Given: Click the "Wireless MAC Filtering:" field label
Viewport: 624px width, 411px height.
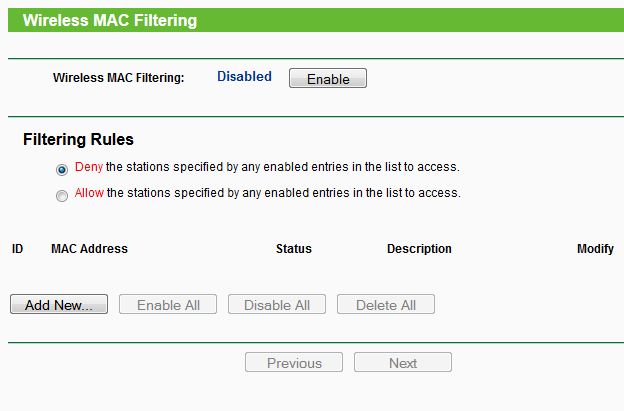Looking at the screenshot, I should point(118,77).
